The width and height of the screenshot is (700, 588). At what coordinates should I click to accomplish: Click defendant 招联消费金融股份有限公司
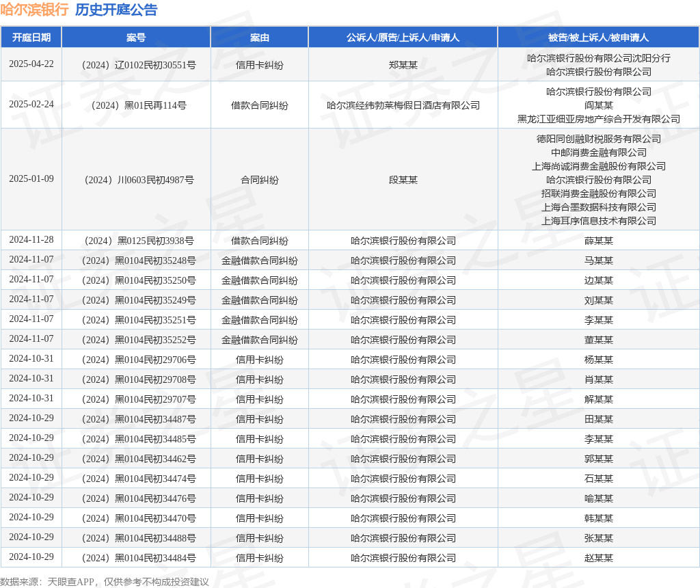599,193
